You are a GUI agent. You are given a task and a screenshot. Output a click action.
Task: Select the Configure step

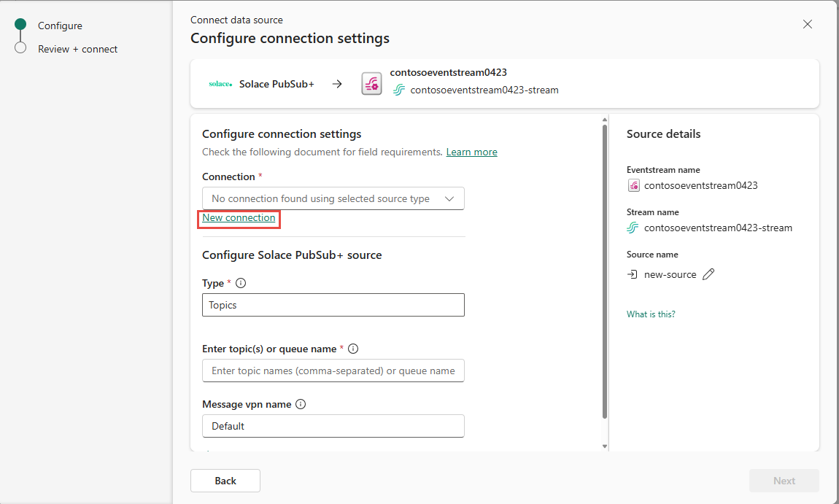coord(60,26)
